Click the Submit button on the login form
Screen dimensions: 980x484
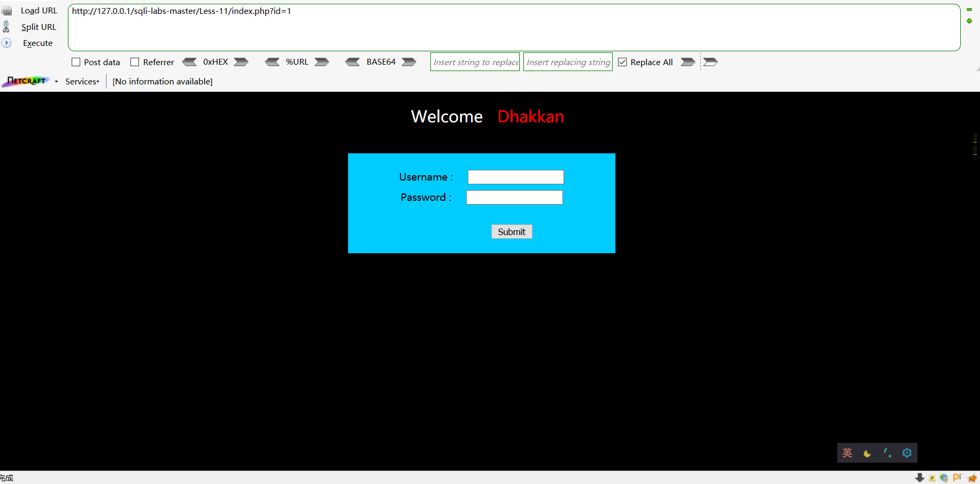512,231
